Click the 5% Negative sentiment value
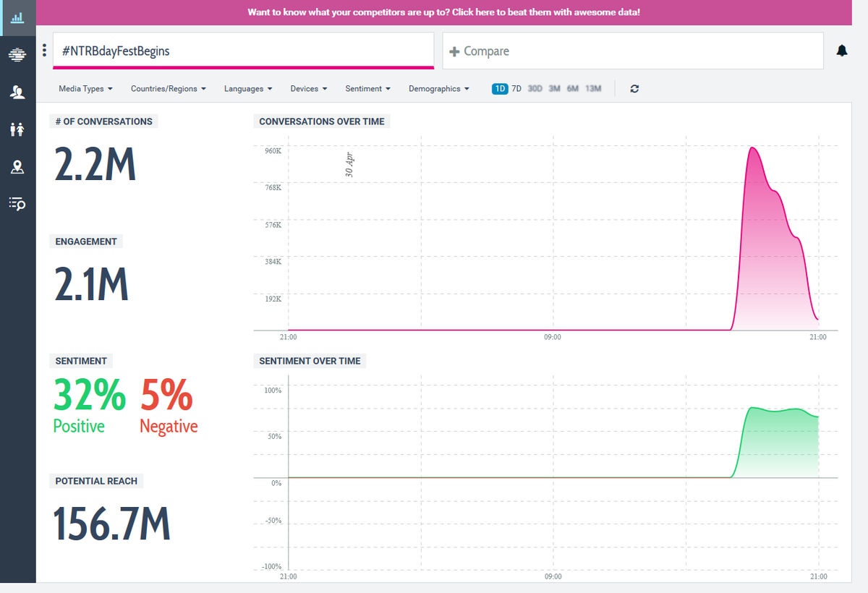The width and height of the screenshot is (868, 593). (168, 405)
